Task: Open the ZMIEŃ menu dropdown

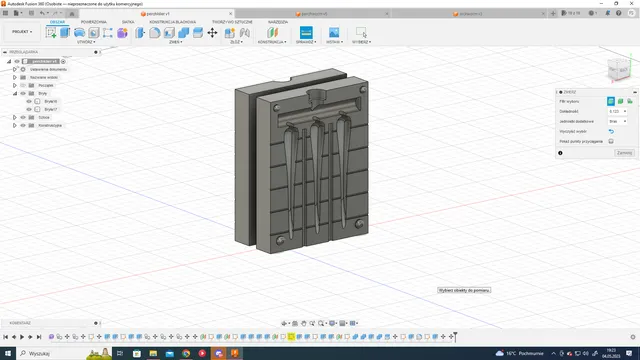Action: pos(176,42)
